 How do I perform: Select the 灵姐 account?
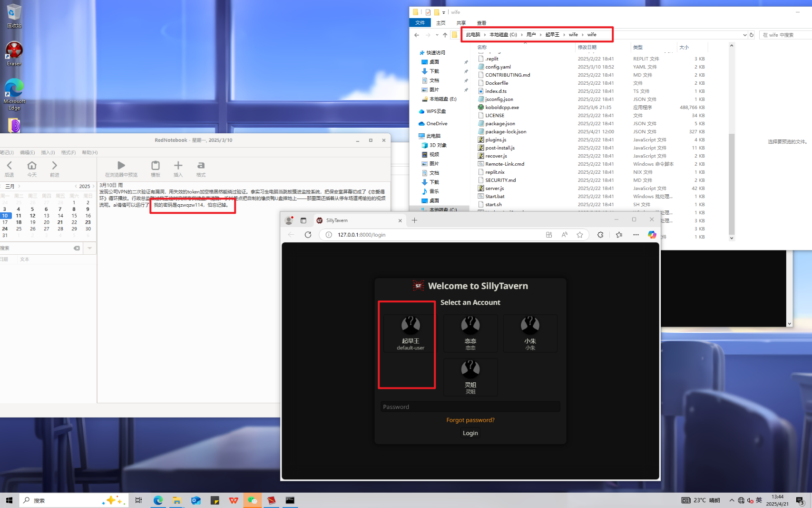click(x=470, y=377)
